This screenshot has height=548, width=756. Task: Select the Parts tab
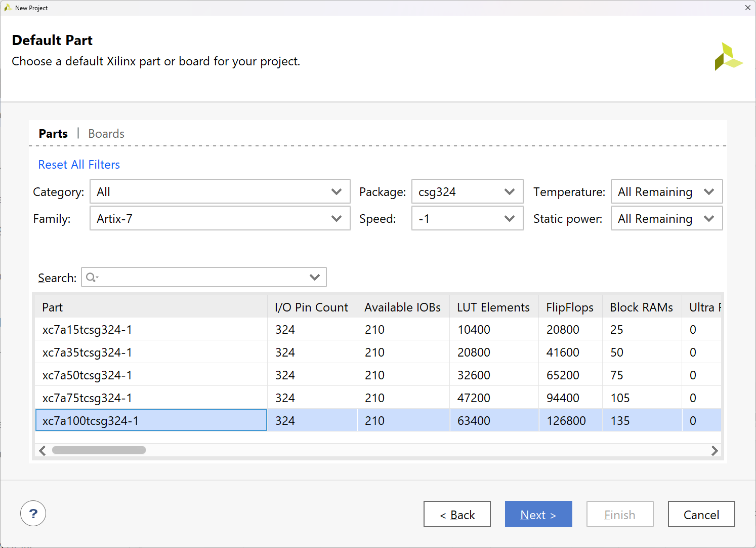tap(53, 134)
